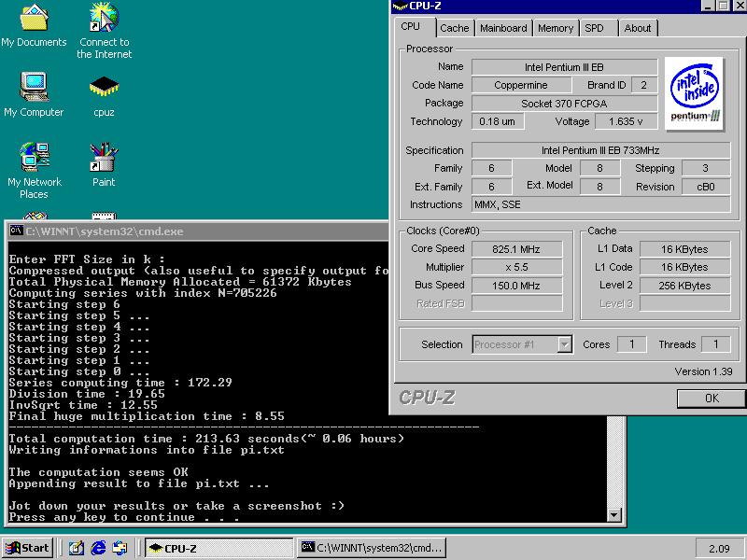Click the 0.18 um technology value
747x560 pixels.
pyautogui.click(x=498, y=121)
